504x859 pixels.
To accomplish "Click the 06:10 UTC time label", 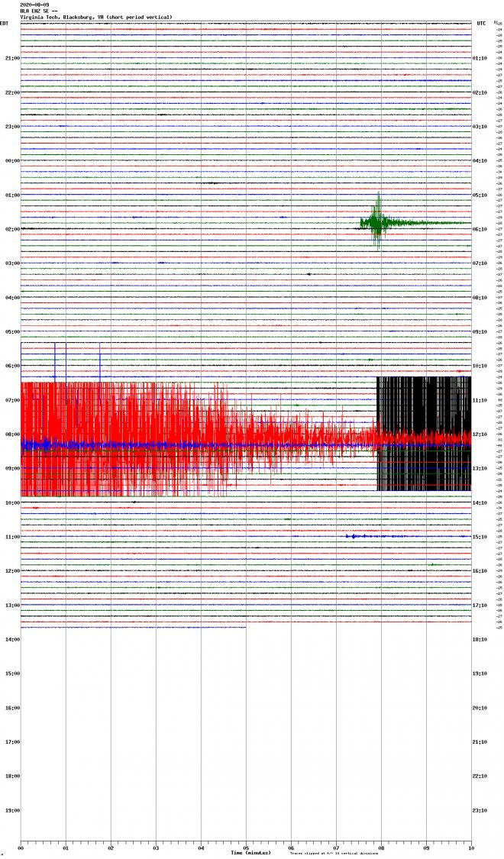I will coord(480,229).
